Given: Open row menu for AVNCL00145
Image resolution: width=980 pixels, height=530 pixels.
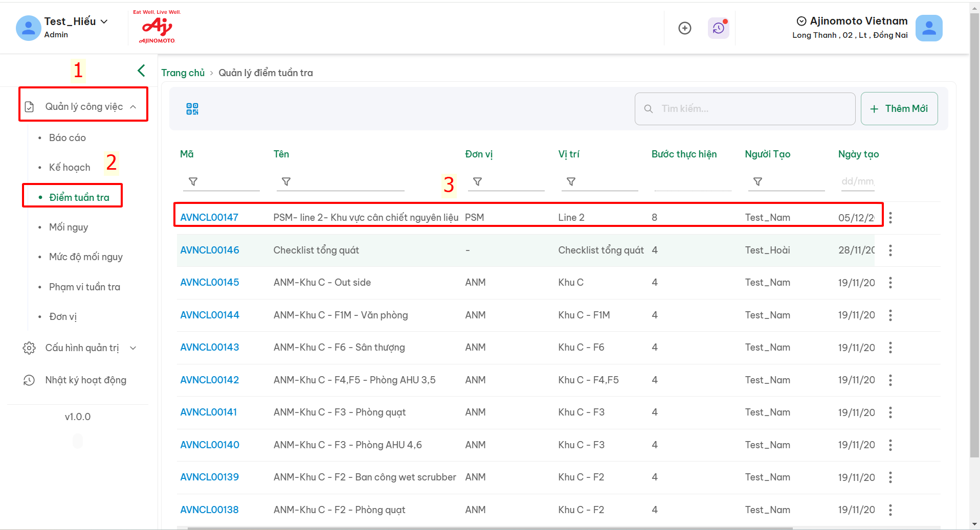Looking at the screenshot, I should coord(890,283).
